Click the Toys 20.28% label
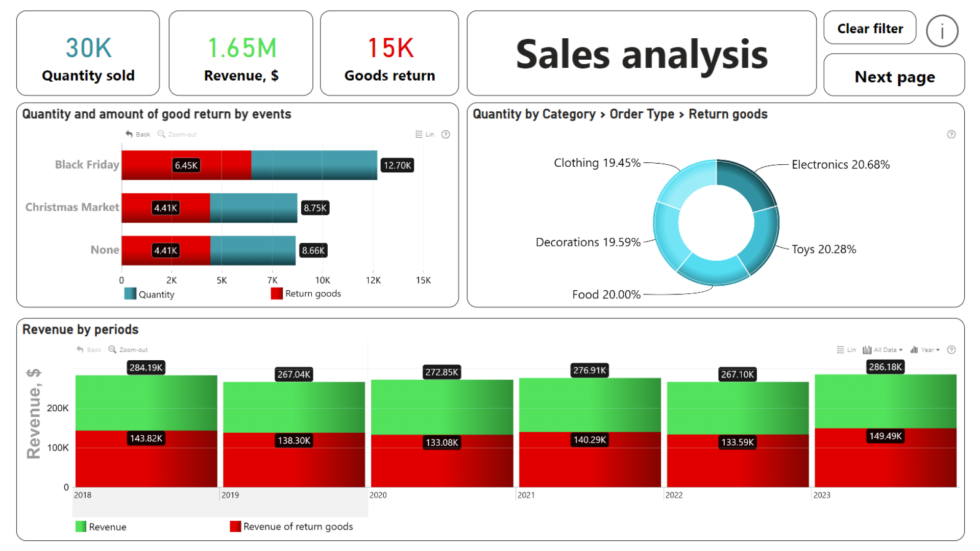Image resolution: width=980 pixels, height=551 pixels. [824, 249]
